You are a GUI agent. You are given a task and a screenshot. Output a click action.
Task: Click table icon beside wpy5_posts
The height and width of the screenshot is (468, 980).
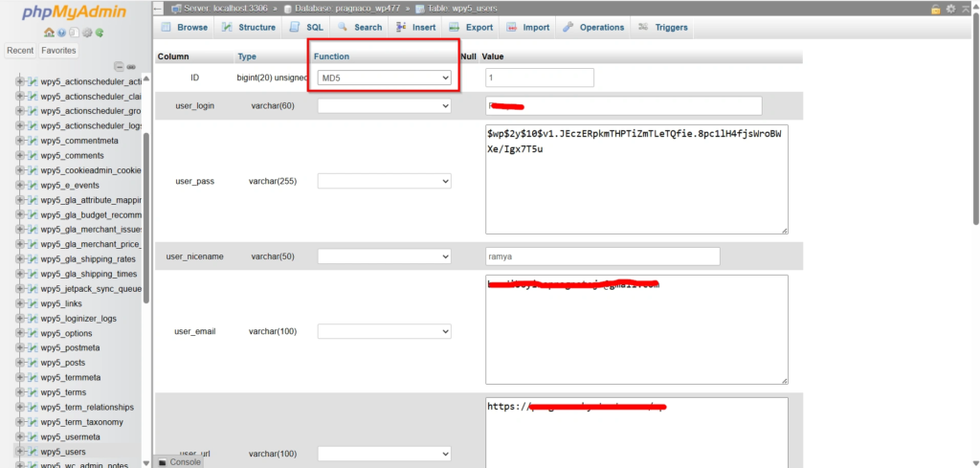pyautogui.click(x=33, y=363)
